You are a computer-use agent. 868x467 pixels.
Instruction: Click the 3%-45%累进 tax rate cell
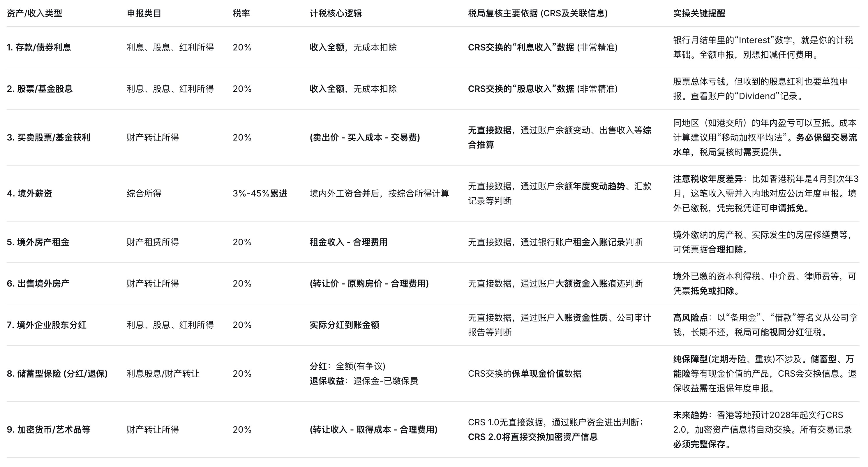tap(260, 194)
